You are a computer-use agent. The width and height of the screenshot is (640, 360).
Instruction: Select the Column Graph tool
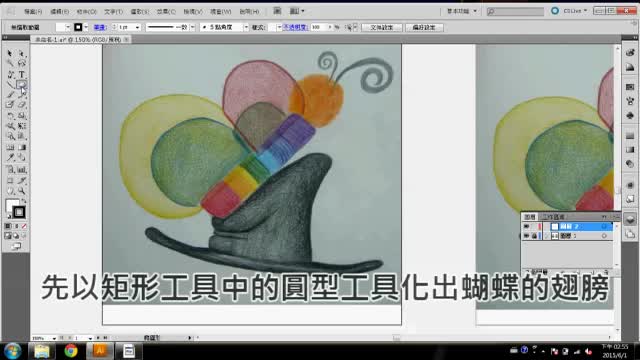[22, 170]
